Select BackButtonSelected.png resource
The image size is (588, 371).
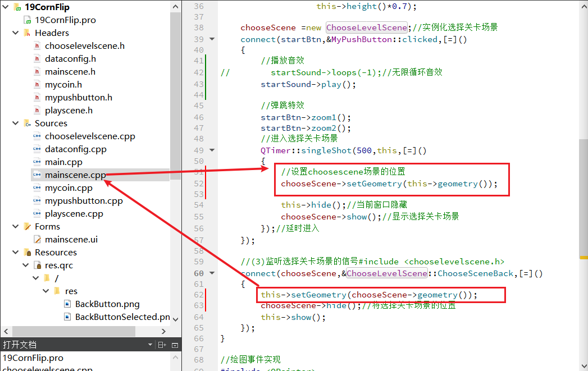point(122,317)
